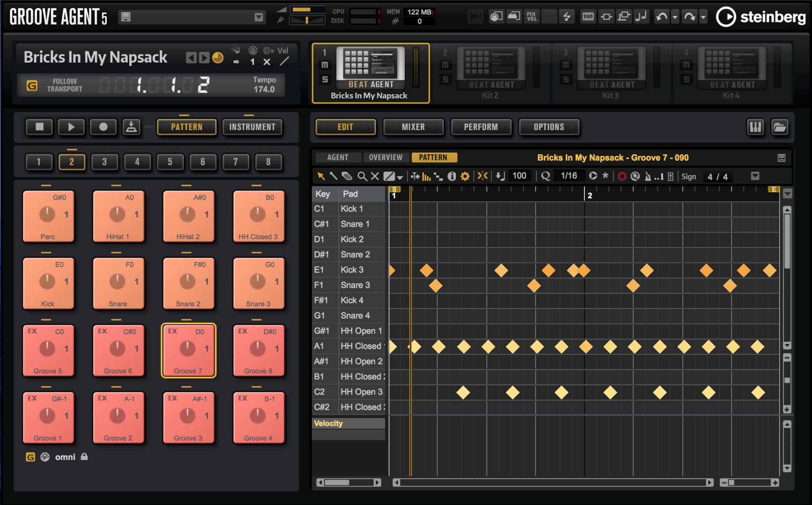Select the EDIT page button
The height and width of the screenshot is (505, 812).
[346, 127]
